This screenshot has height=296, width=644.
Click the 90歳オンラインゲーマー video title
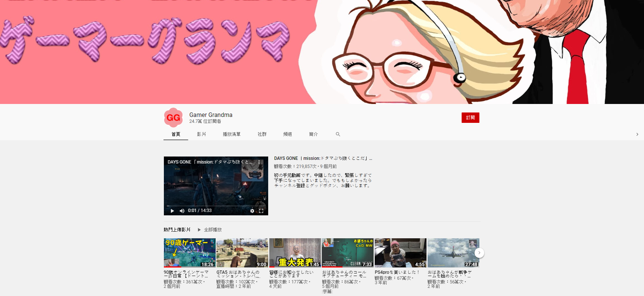[x=186, y=274]
